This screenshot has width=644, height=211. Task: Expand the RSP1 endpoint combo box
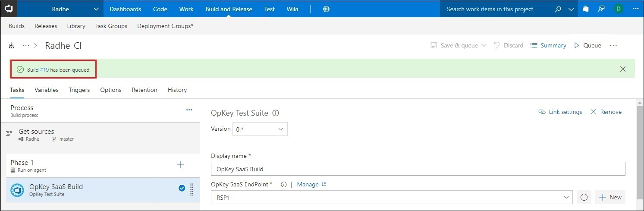coord(566,197)
